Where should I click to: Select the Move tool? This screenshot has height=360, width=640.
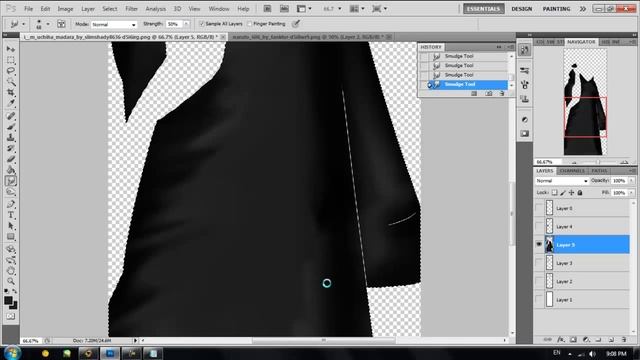[x=11, y=49]
